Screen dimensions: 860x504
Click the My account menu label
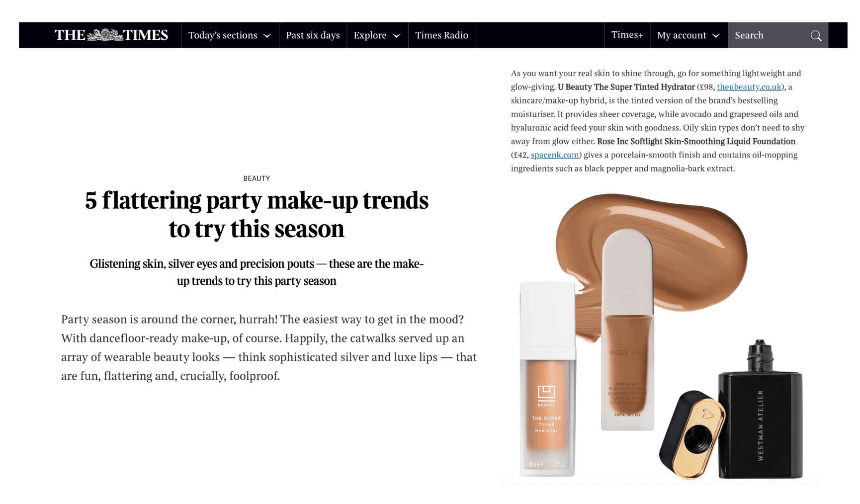[682, 35]
